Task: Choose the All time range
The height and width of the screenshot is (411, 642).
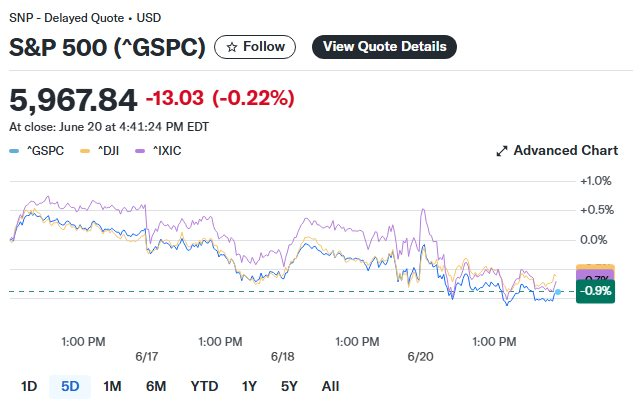Action: pyautogui.click(x=330, y=385)
